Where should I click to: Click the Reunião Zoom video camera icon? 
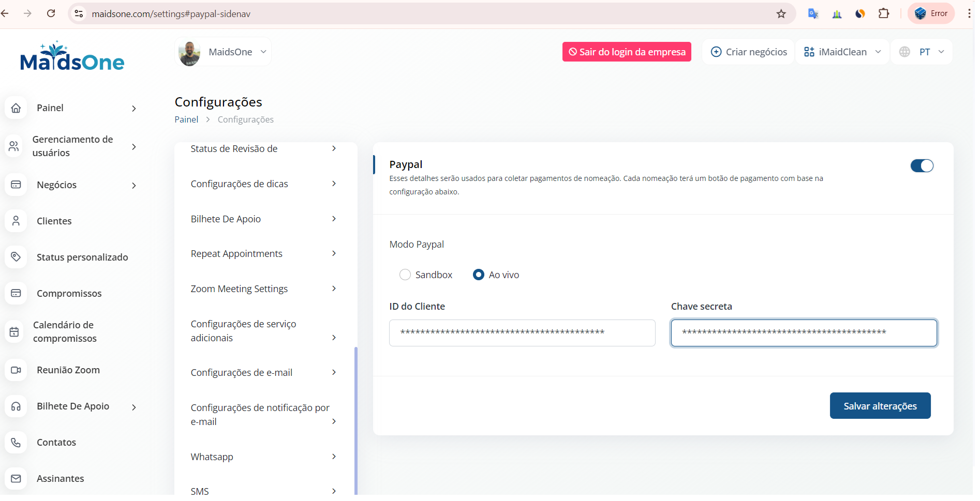click(16, 370)
